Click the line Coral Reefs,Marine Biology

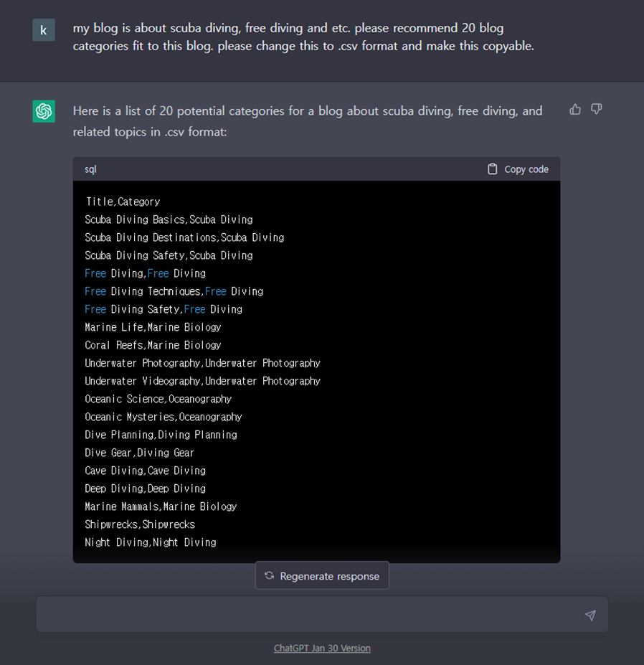[153, 345]
